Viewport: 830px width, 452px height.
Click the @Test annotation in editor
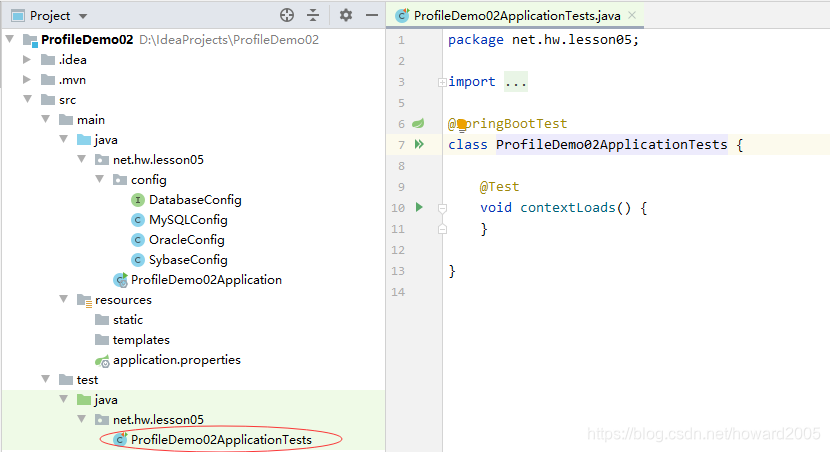pos(499,186)
